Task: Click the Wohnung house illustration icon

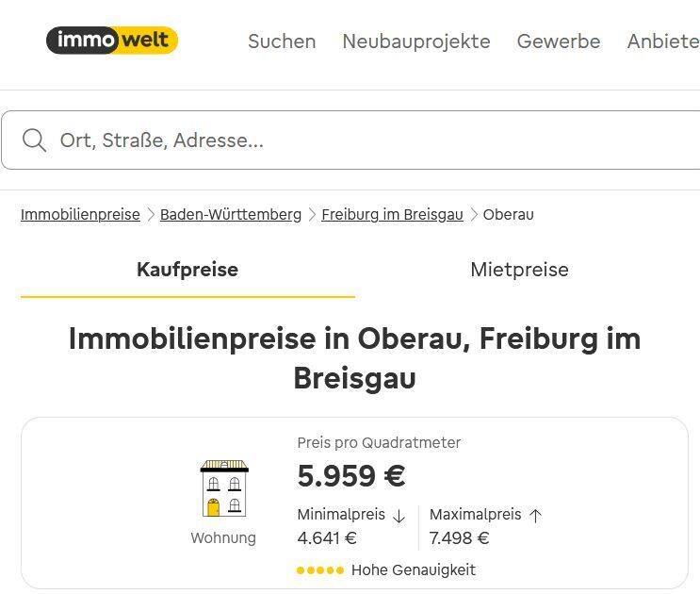Action: 224,488
